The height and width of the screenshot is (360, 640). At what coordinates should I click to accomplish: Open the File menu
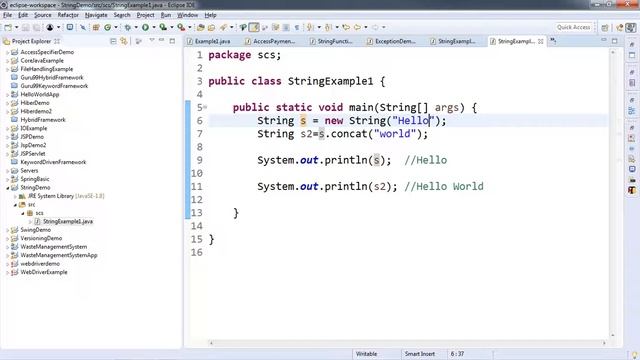[x=7, y=15]
